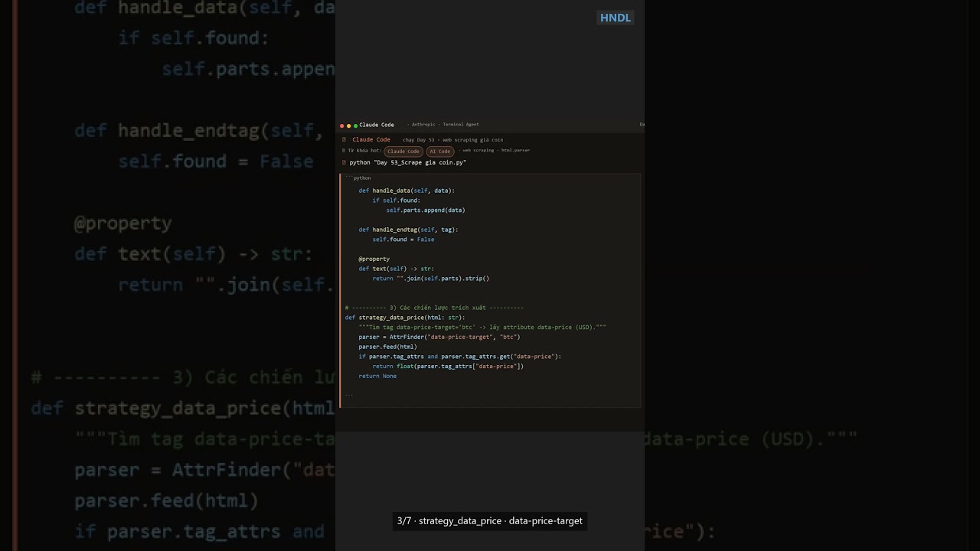Click the docstring about data-price-target='btc'

pyautogui.click(x=482, y=328)
